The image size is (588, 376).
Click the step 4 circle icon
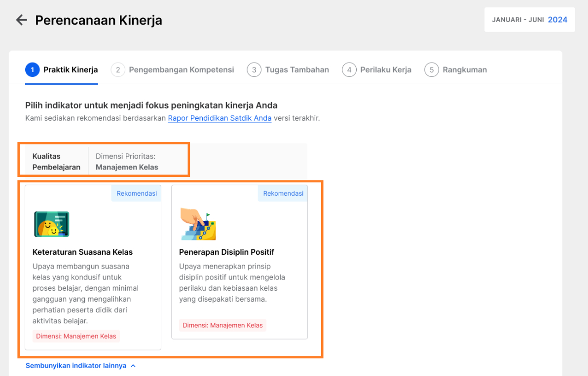[x=349, y=69]
